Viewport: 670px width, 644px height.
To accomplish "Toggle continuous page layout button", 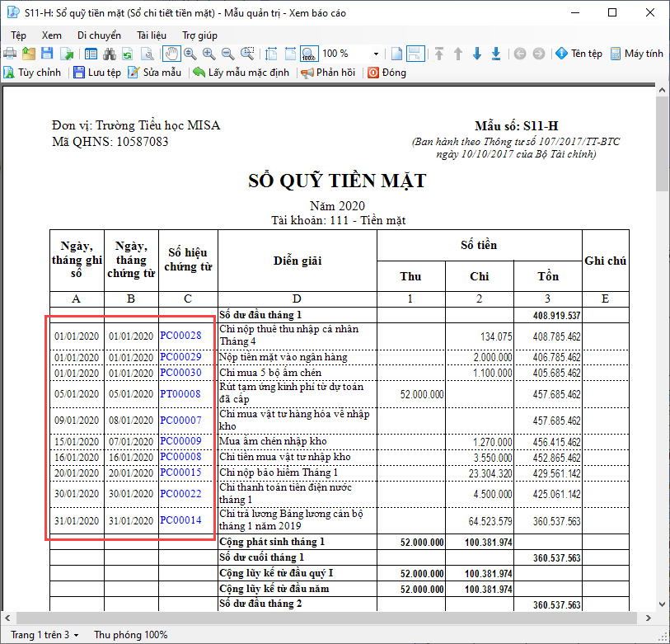I will 416,54.
